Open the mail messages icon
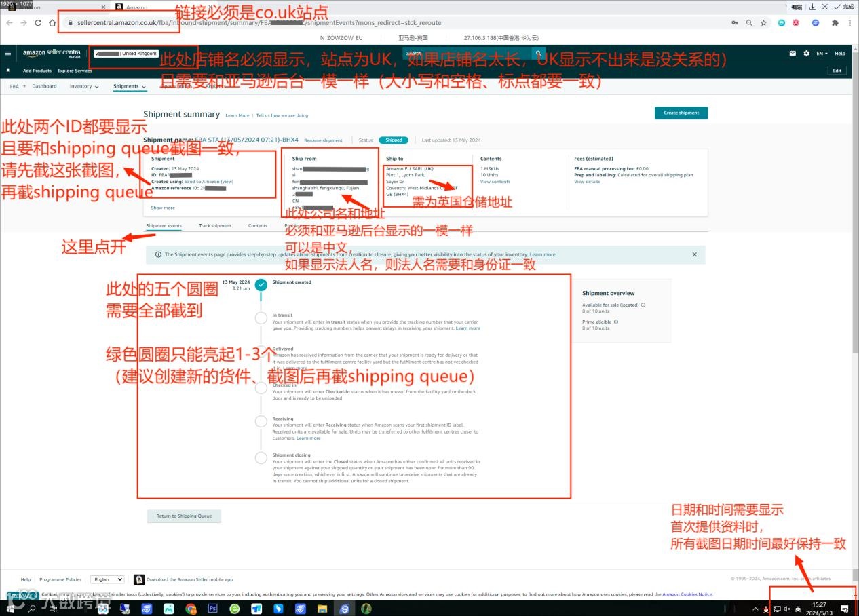The width and height of the screenshot is (859, 616). [x=793, y=53]
